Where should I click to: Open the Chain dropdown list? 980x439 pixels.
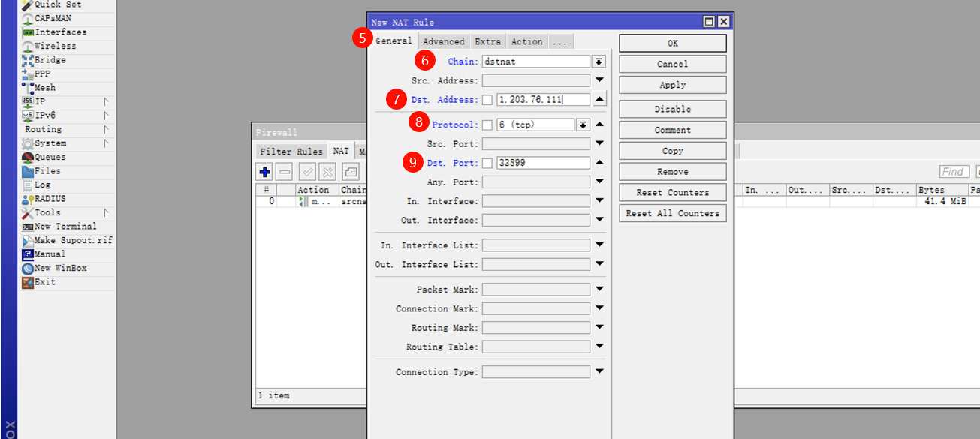click(x=599, y=62)
